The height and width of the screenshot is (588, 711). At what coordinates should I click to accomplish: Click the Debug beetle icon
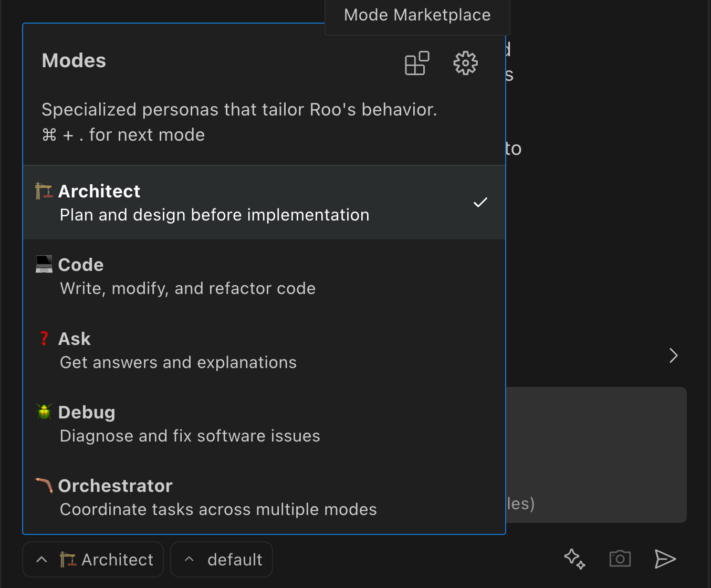click(44, 412)
